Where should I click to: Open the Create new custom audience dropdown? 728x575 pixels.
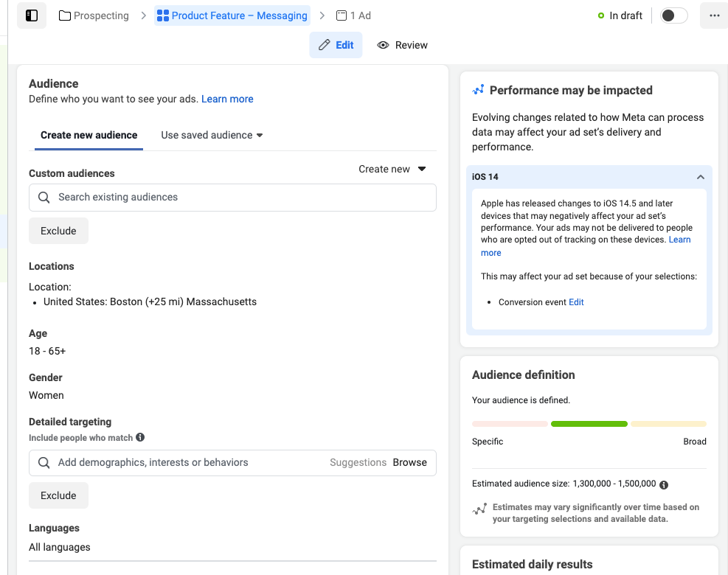click(392, 169)
